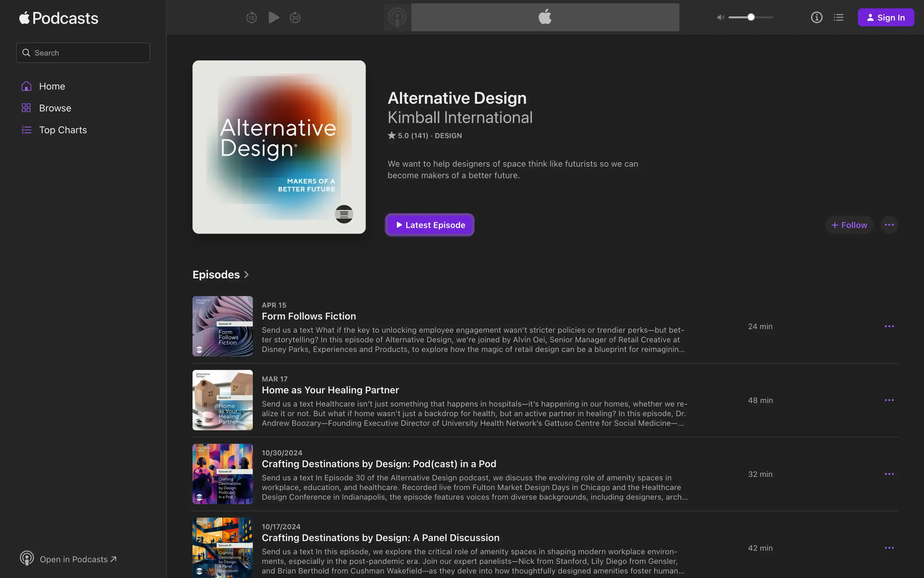Click the 5.0 (141) star rating
The image size is (924, 578).
click(408, 136)
